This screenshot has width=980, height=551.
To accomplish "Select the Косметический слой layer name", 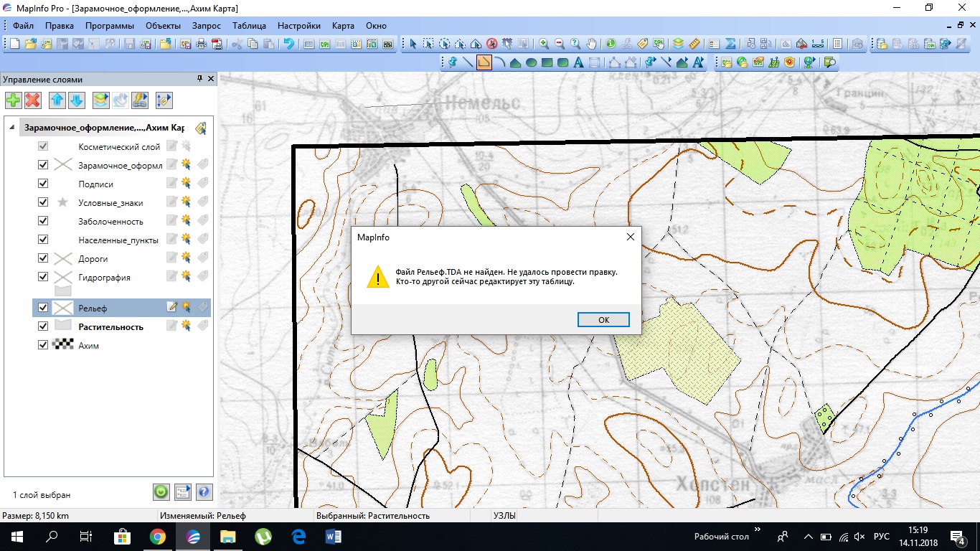I will (119, 146).
